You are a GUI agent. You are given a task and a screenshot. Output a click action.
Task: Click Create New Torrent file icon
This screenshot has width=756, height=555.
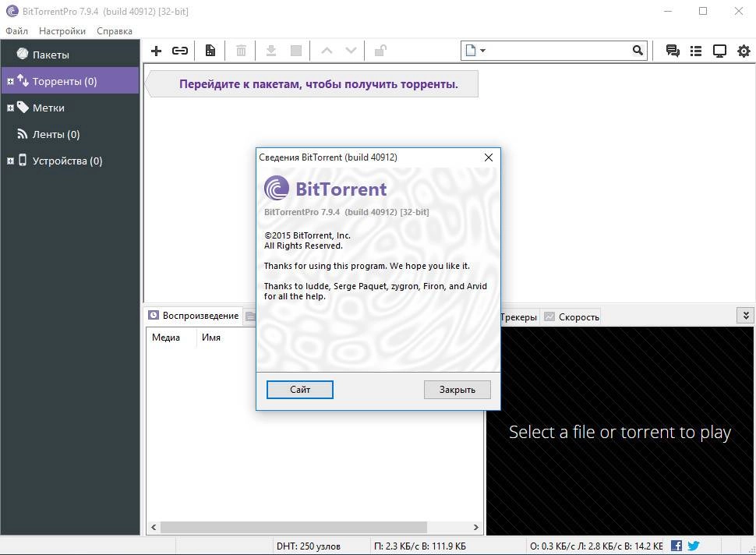click(210, 51)
